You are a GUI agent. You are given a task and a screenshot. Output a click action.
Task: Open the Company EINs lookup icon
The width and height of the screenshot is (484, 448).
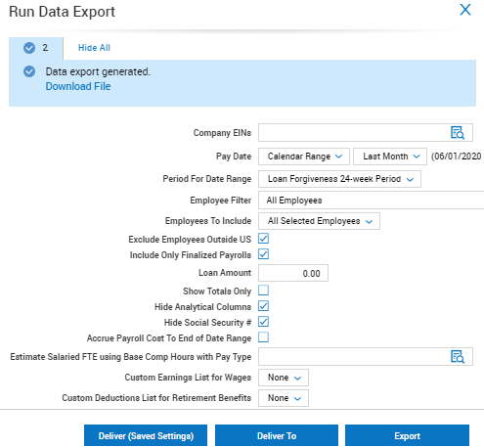458,133
